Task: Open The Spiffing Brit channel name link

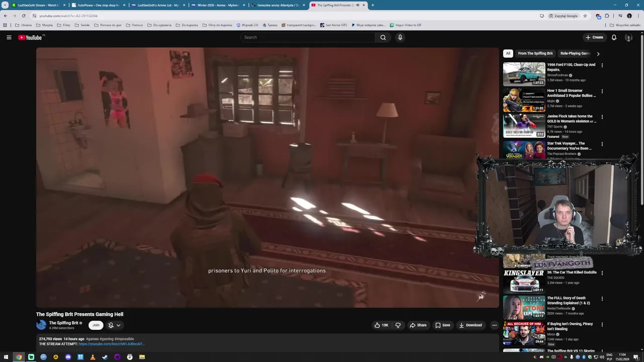Action: (63, 323)
